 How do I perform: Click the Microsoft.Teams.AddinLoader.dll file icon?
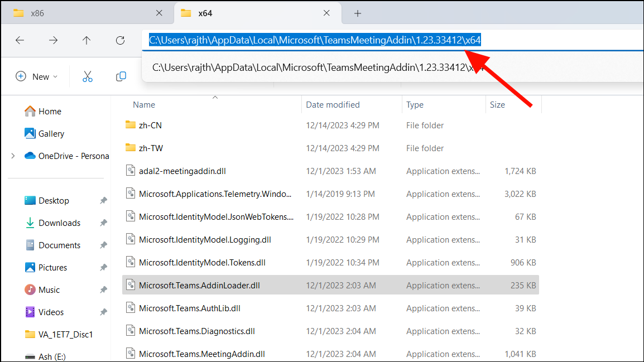point(131,284)
